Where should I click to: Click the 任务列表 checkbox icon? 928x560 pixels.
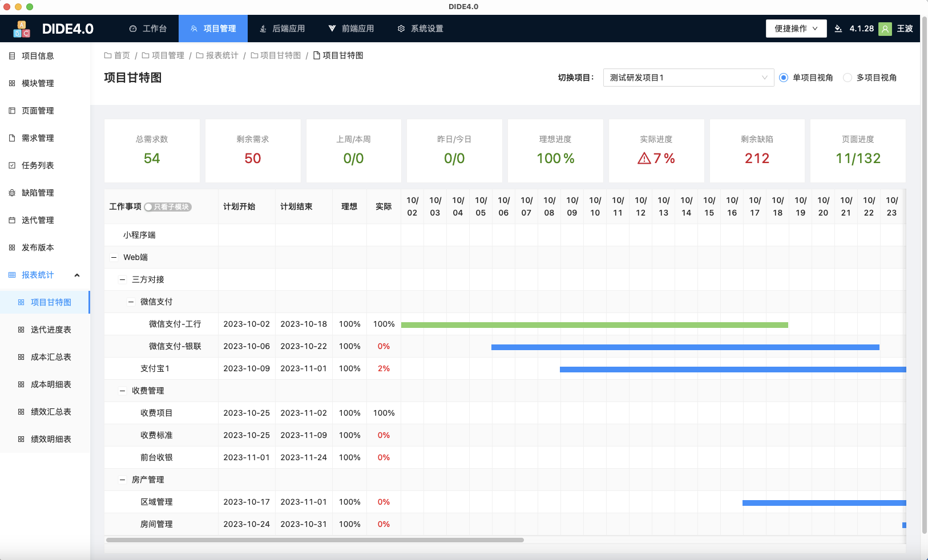[x=12, y=165]
